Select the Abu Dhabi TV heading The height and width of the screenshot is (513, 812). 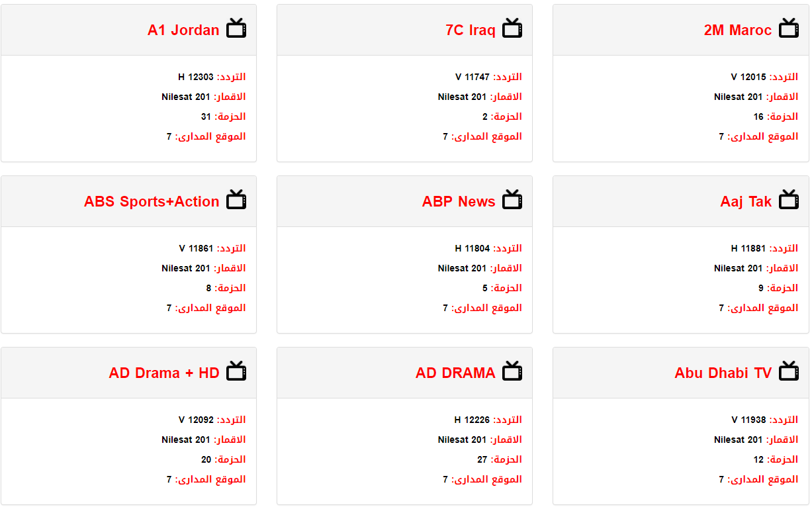click(x=723, y=373)
